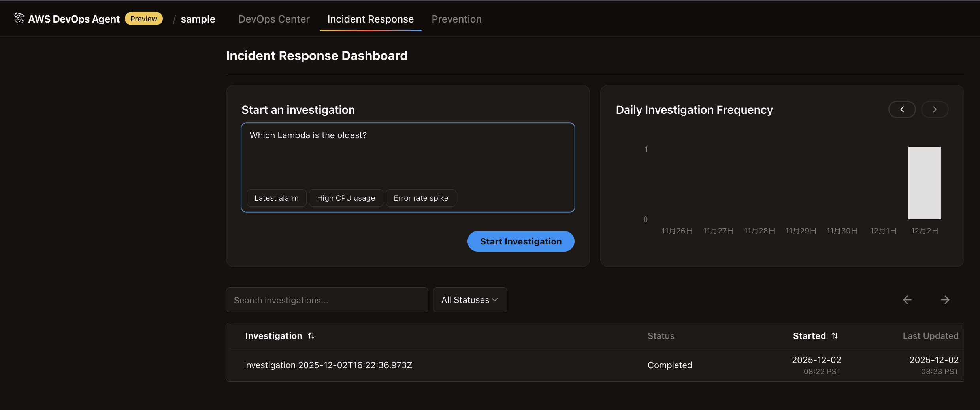Screen dimensions: 980x410
Task: Switch to the Prevention tab
Action: 456,19
